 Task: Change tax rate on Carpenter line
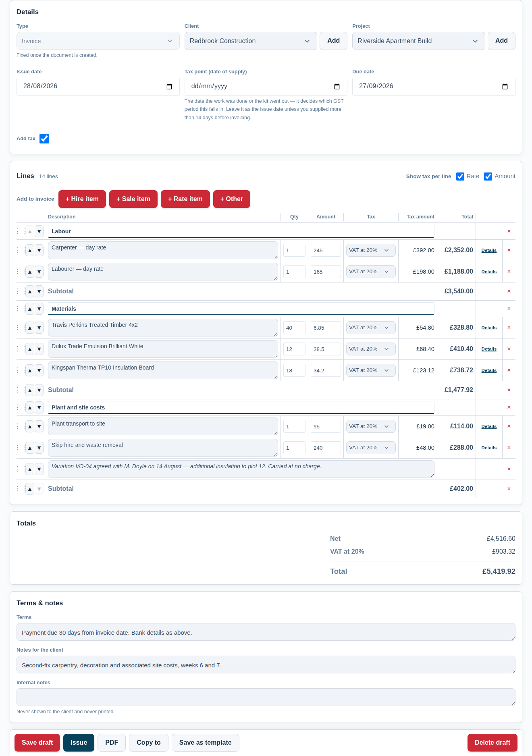[371, 250]
